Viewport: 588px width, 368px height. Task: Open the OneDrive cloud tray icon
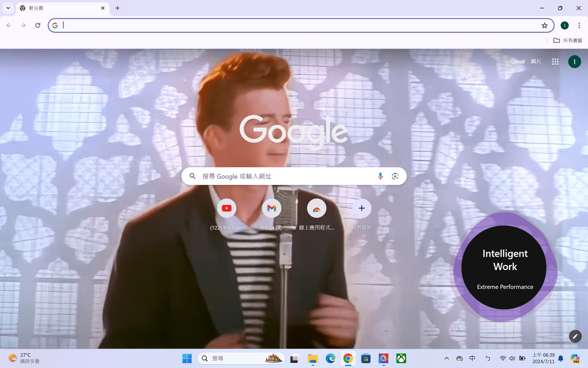(x=459, y=358)
